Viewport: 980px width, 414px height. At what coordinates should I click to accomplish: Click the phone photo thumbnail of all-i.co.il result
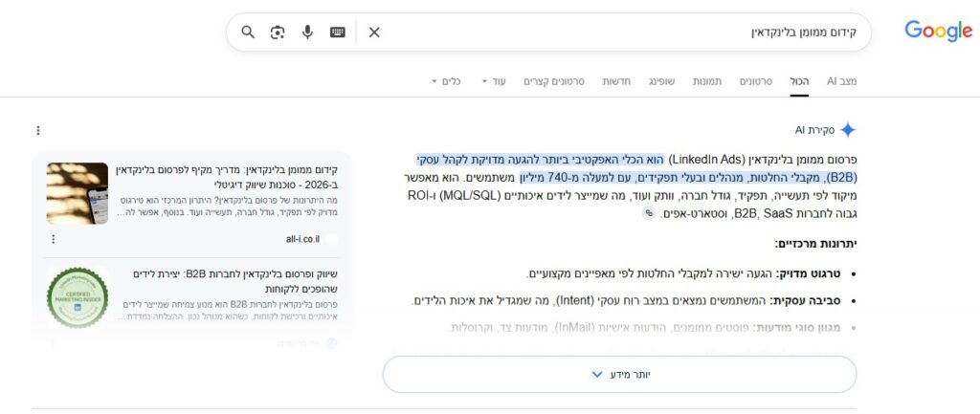coord(77,193)
